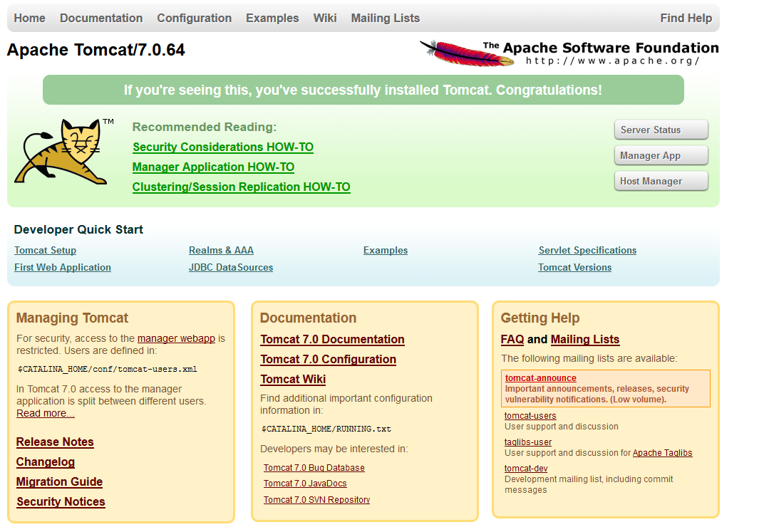
Task: Open the Security Notices link
Action: (61, 502)
